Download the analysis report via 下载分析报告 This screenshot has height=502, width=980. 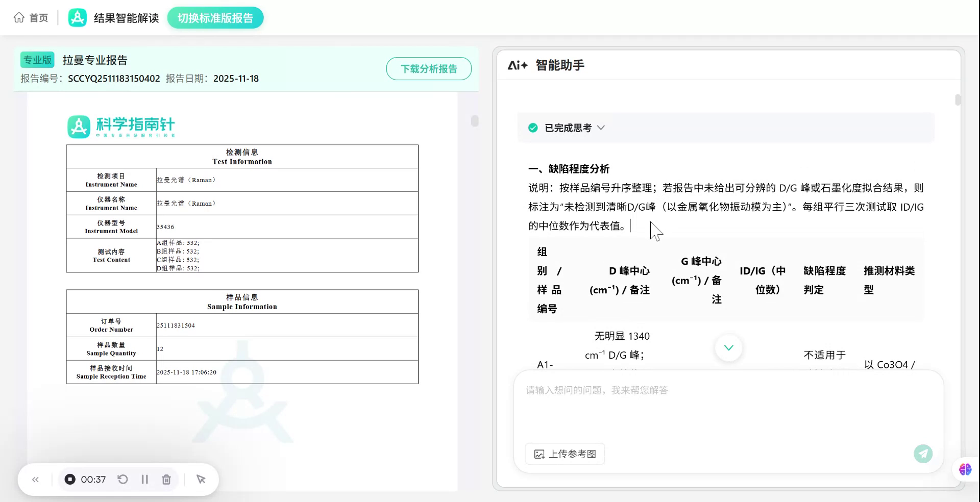coord(428,68)
